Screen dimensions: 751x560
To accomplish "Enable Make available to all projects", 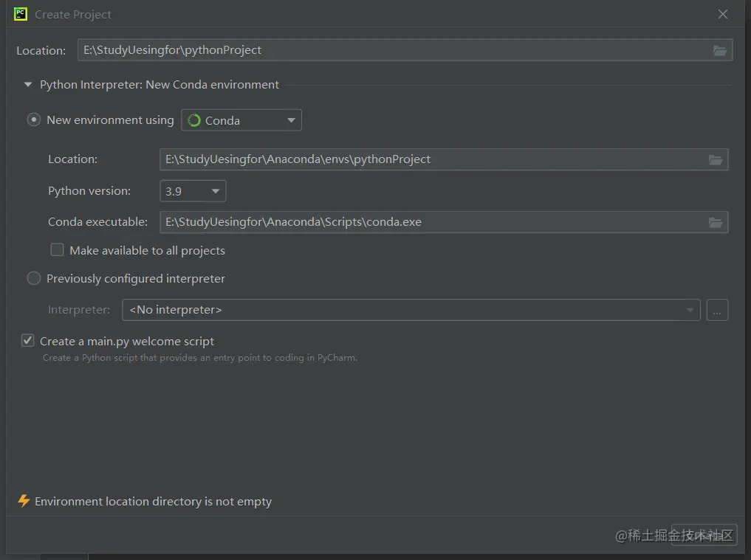I will click(57, 250).
